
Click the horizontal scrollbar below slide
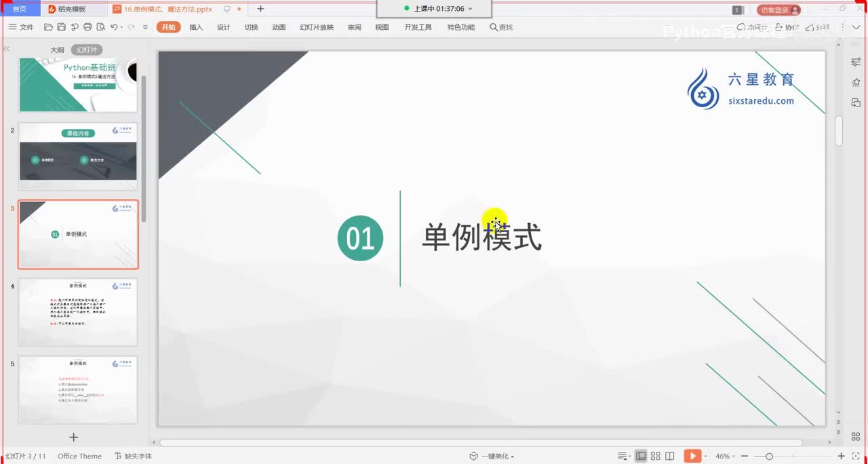coord(481,442)
